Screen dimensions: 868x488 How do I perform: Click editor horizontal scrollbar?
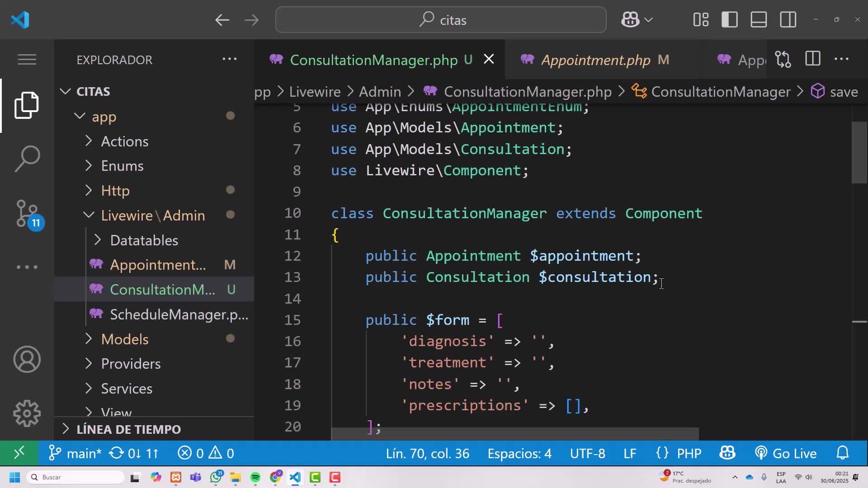coord(515,434)
